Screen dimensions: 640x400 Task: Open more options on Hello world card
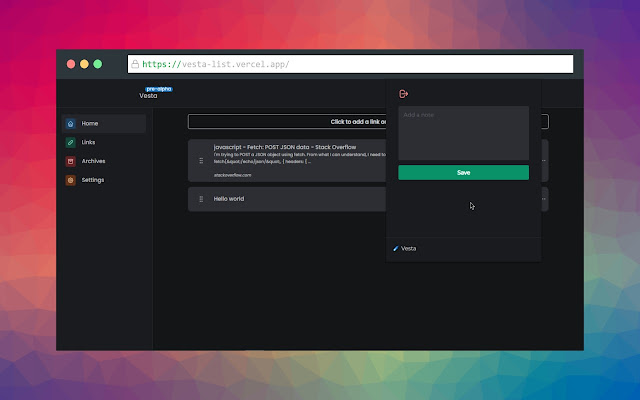pos(544,199)
